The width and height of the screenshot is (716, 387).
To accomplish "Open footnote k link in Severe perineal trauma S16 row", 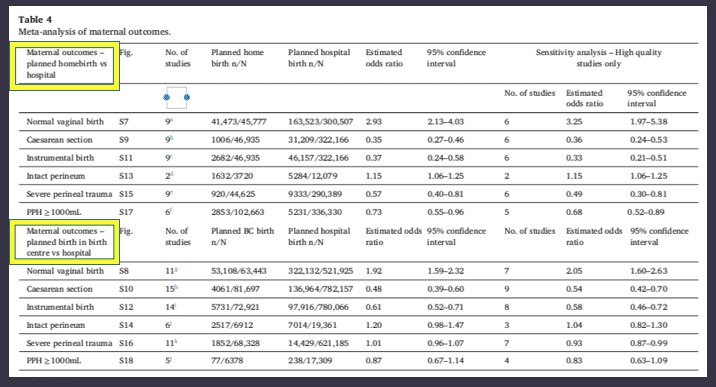I will [175, 341].
